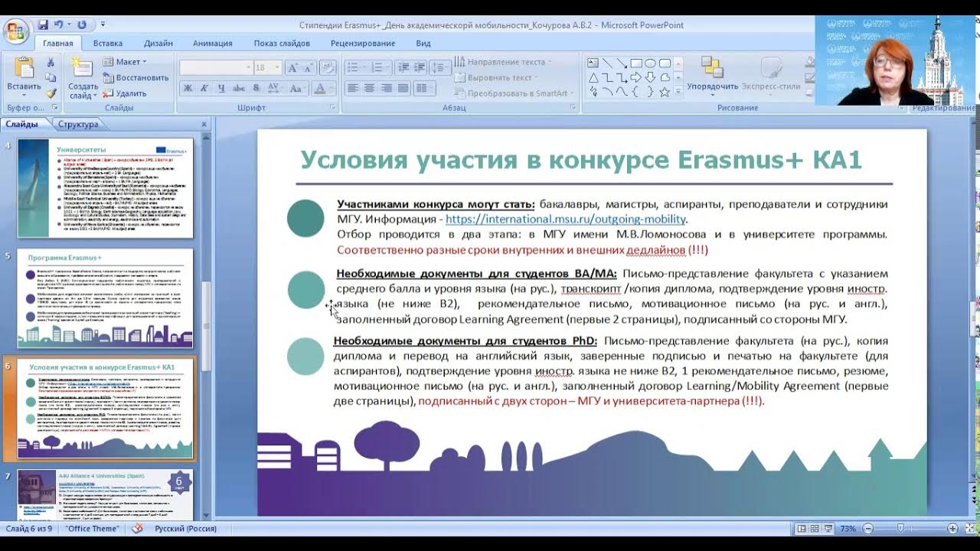The height and width of the screenshot is (551, 980).
Task: Decrease font size with small A
Action: [310, 68]
